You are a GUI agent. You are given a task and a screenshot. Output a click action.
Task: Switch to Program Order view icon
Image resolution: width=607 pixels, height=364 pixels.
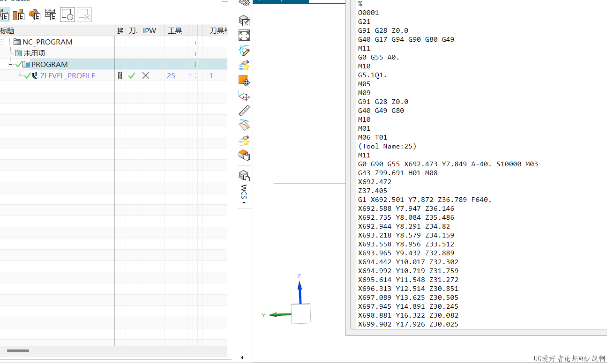click(x=4, y=15)
